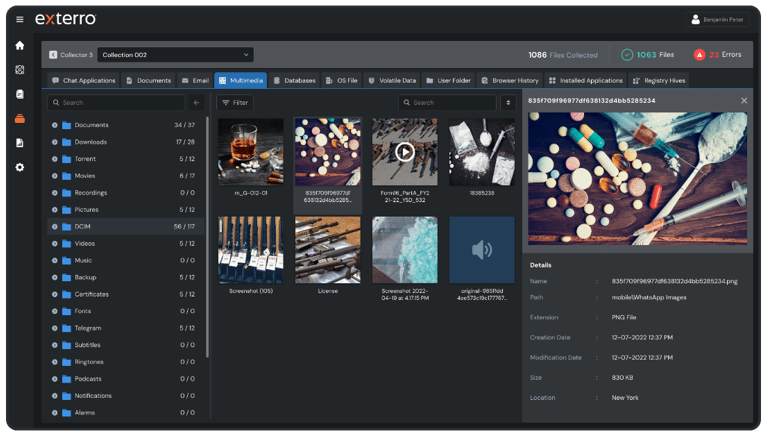Screen dimensions: 768x436
Task: Expand the Torrent folder
Action: tap(54, 159)
